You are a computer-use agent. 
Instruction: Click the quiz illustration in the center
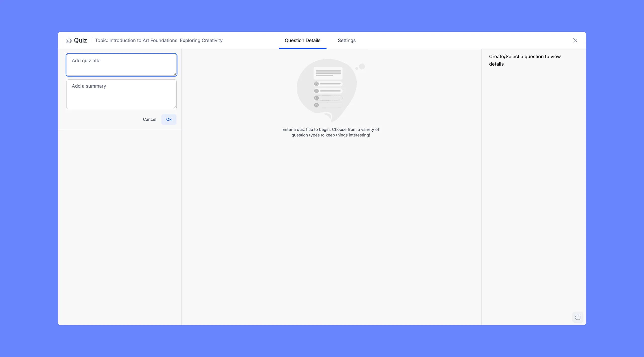331,90
